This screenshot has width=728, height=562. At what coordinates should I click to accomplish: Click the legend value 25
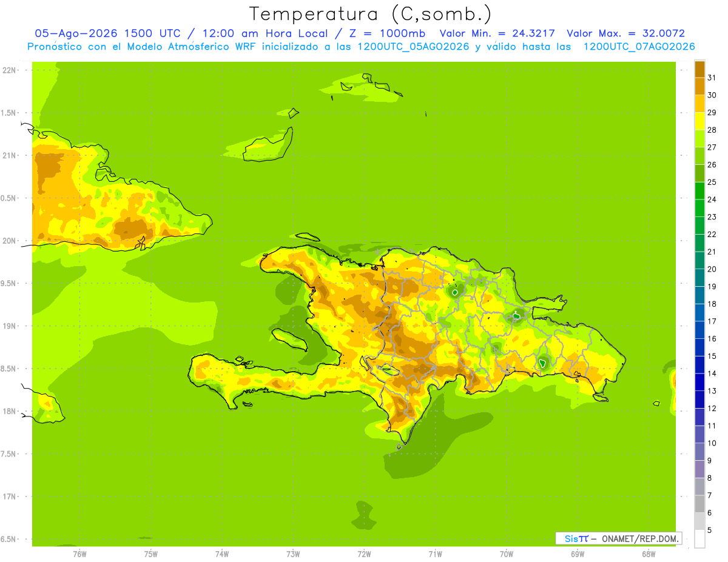(712, 182)
